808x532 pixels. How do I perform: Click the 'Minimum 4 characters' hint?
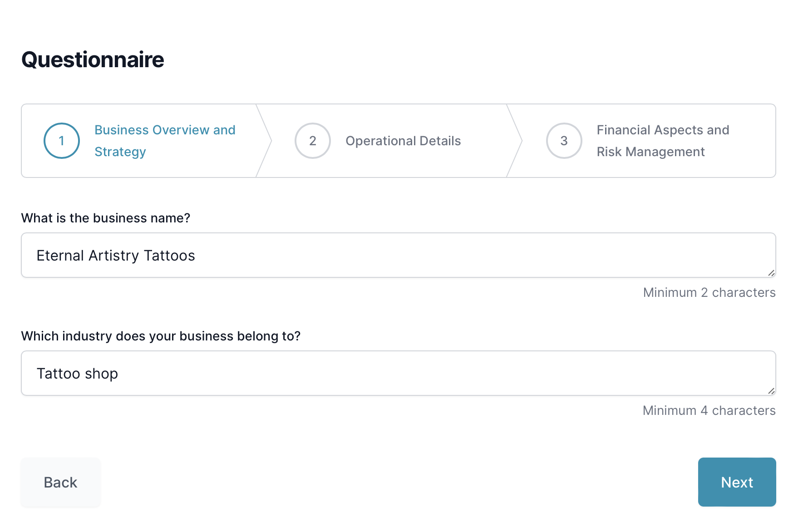[709, 410]
